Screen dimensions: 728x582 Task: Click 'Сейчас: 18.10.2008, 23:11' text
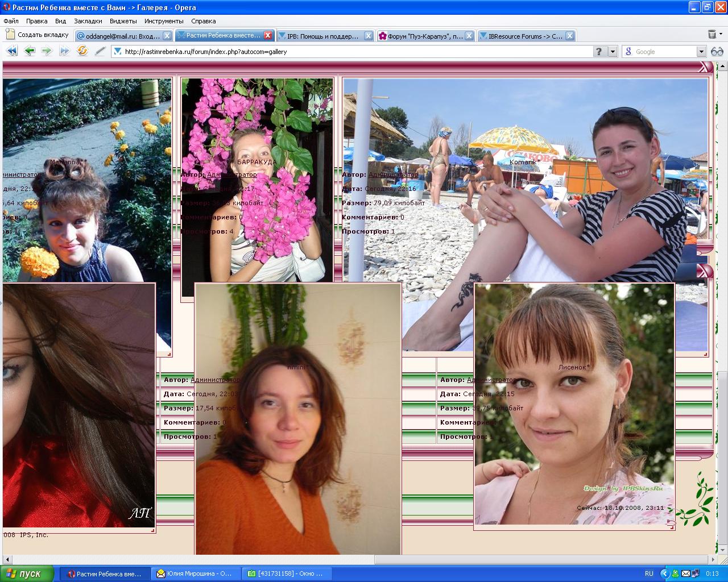(620, 508)
